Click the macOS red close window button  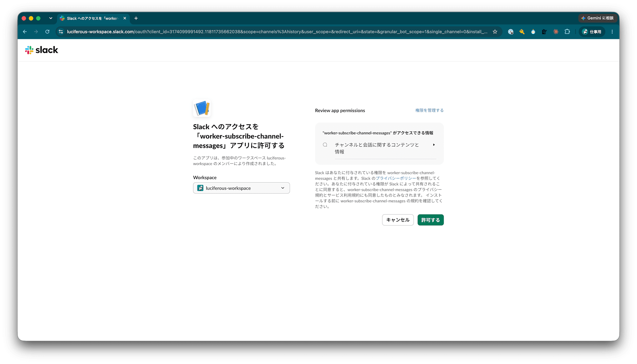pos(24,18)
